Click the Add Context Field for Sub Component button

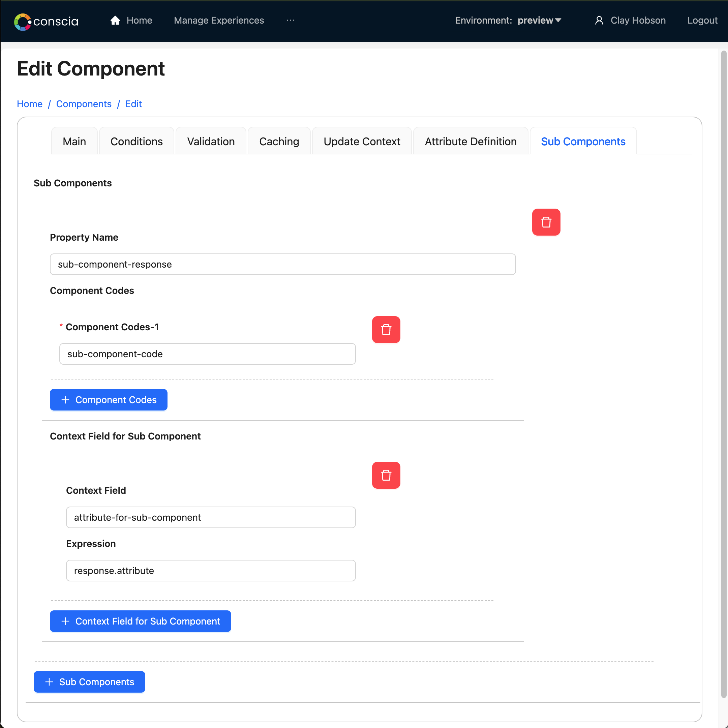(140, 621)
